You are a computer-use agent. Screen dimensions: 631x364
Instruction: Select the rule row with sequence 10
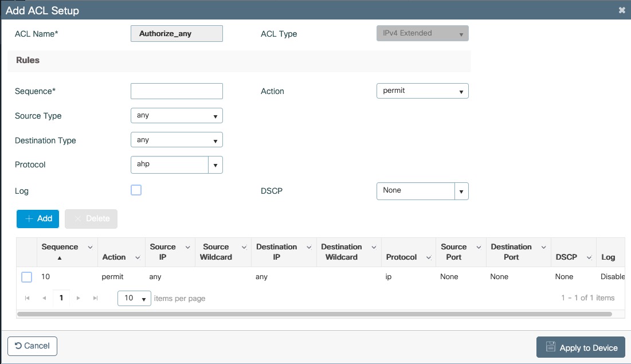pyautogui.click(x=26, y=276)
